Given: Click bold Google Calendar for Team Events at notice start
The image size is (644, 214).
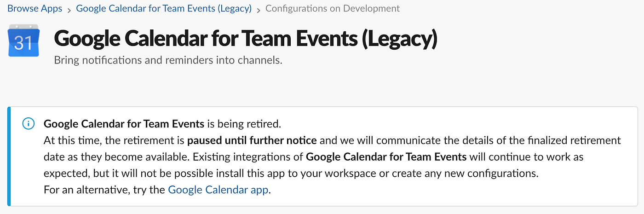Looking at the screenshot, I should click(124, 123).
